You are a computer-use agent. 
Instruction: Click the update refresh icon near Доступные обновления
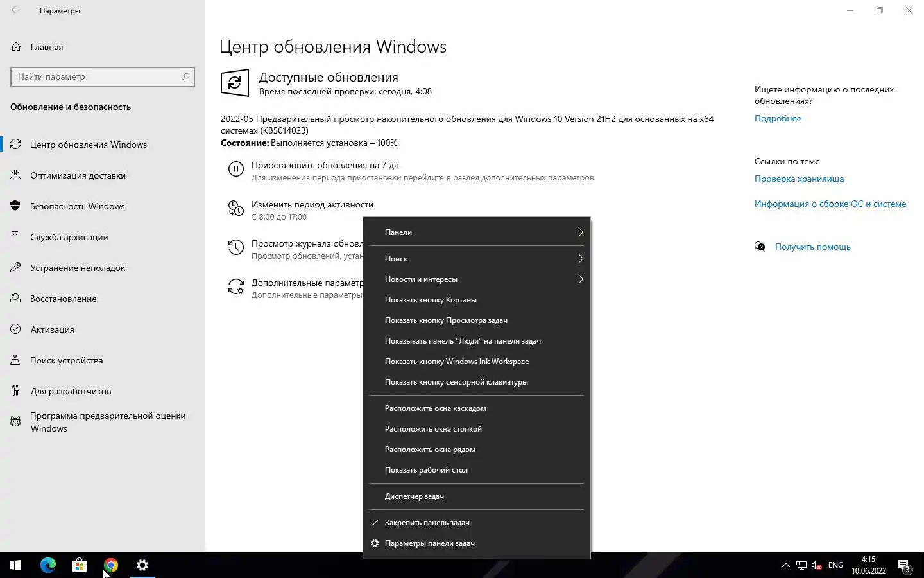pos(235,83)
